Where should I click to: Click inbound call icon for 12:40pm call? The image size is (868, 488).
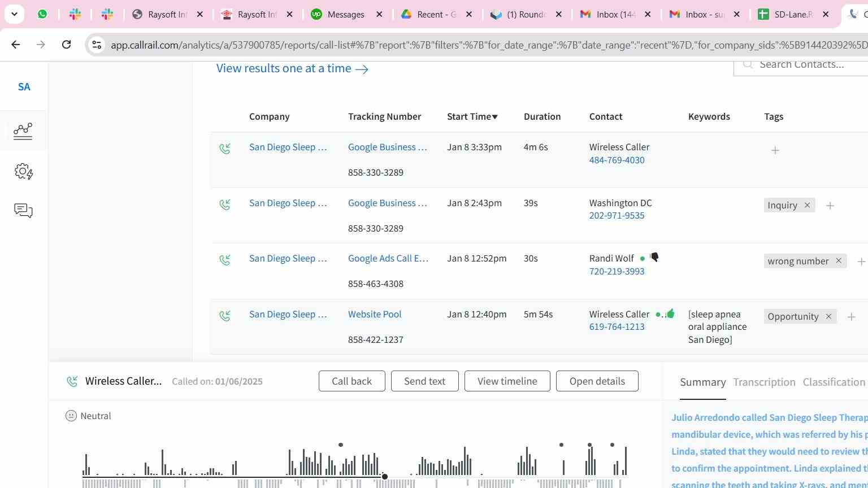[225, 316]
